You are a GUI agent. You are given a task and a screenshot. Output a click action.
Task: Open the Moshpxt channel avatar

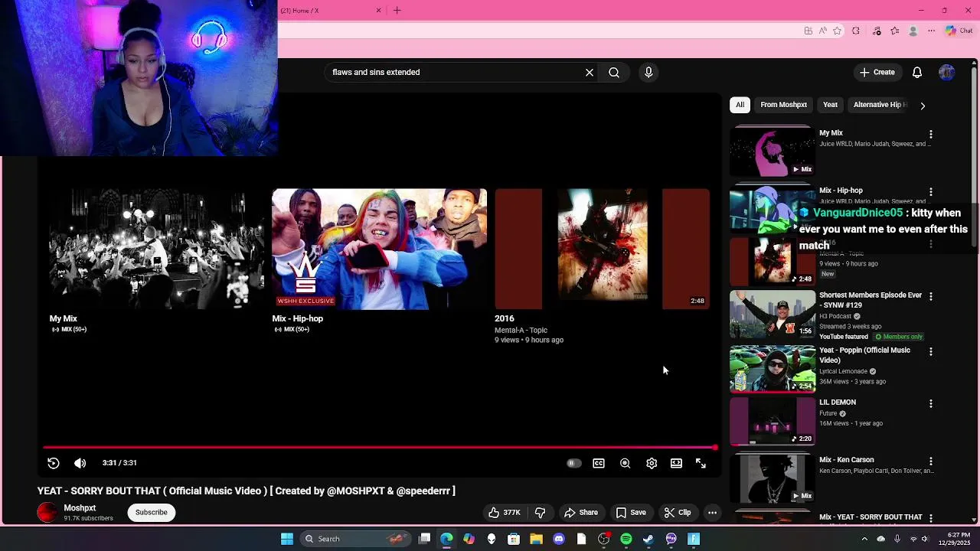[47, 513]
